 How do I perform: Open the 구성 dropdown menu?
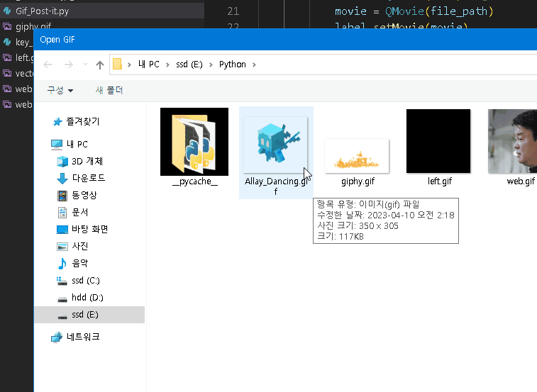tap(60, 91)
